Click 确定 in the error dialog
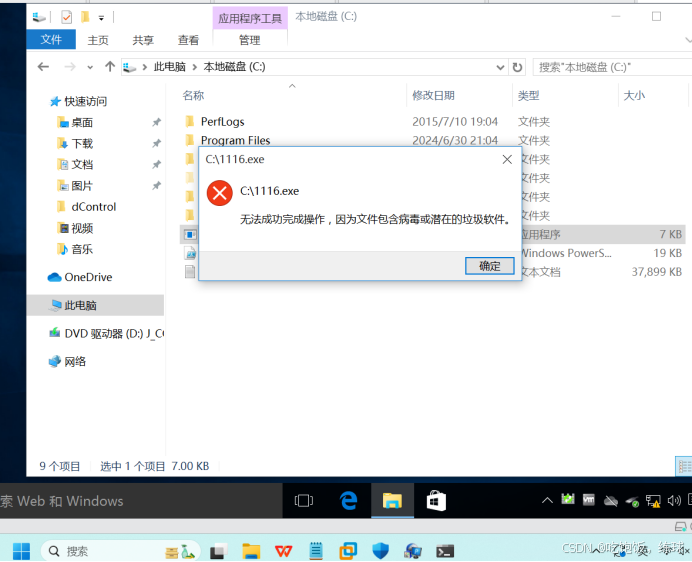This screenshot has width=692, height=562. [x=489, y=266]
